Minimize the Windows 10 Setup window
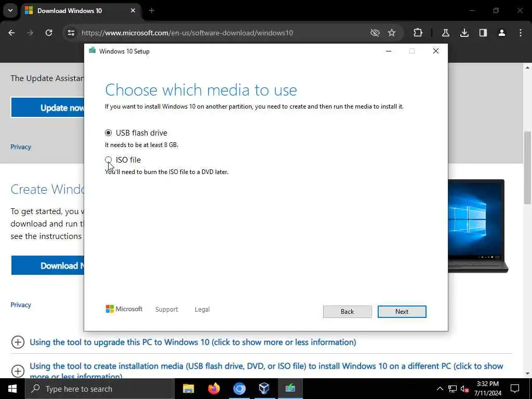The width and height of the screenshot is (532, 399). pyautogui.click(x=389, y=51)
